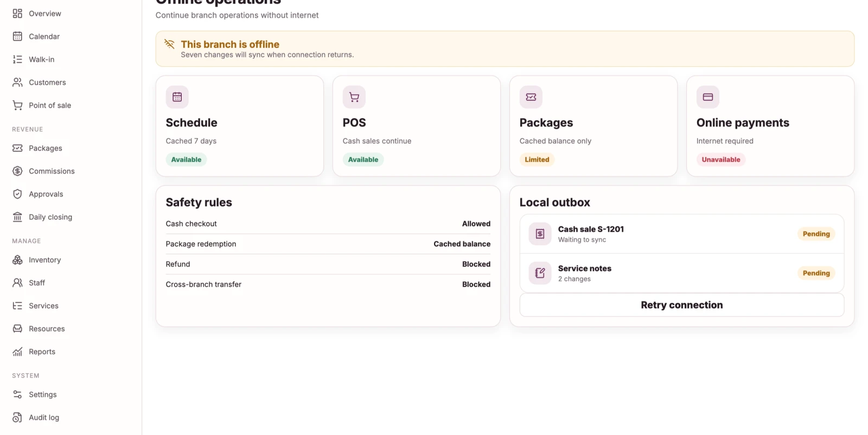The image size is (868, 435).
Task: Click Pending badge for Cash sale S-1201
Action: tap(816, 234)
